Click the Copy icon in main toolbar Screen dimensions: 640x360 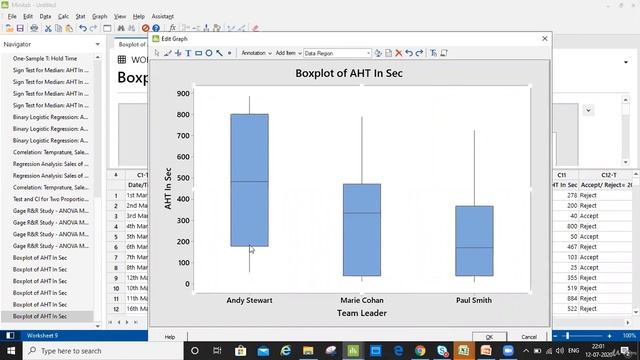pyautogui.click(x=58, y=28)
